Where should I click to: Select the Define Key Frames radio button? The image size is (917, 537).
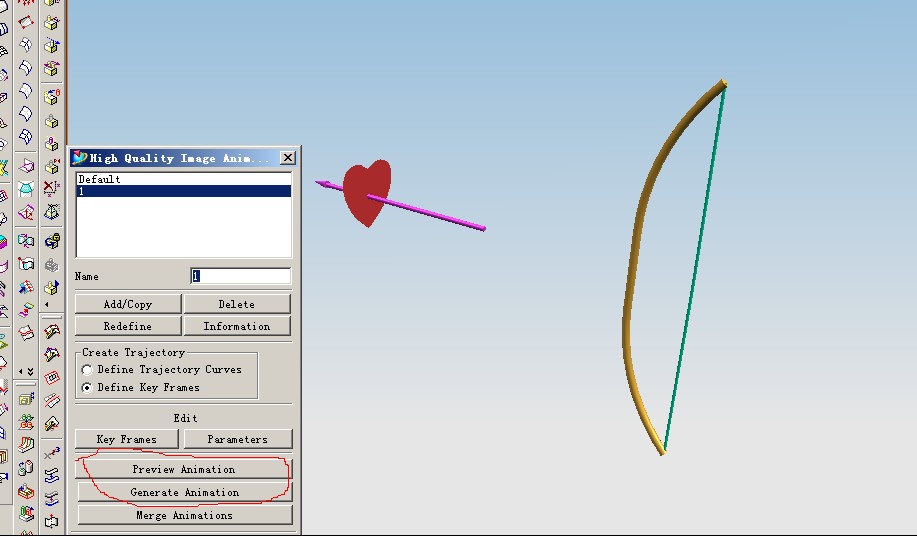click(x=88, y=388)
